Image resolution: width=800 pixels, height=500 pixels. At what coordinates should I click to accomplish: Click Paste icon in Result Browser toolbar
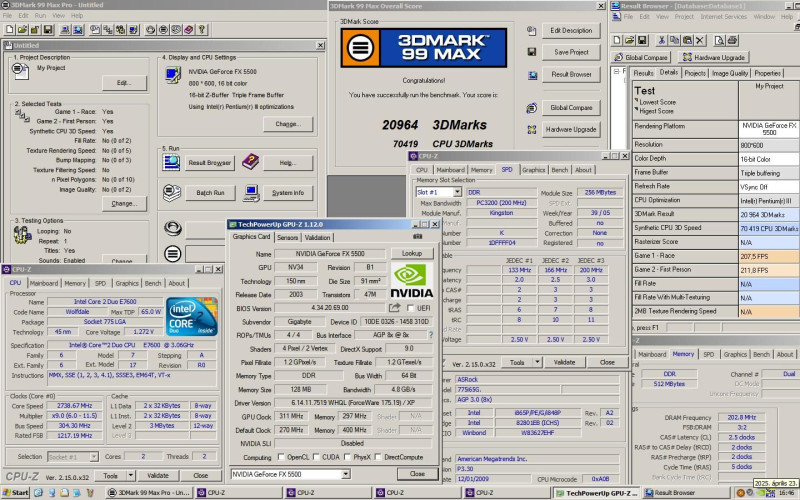(x=687, y=40)
